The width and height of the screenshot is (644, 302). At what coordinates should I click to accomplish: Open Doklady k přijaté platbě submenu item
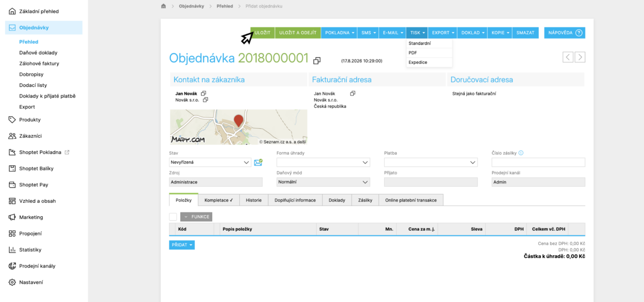click(47, 96)
